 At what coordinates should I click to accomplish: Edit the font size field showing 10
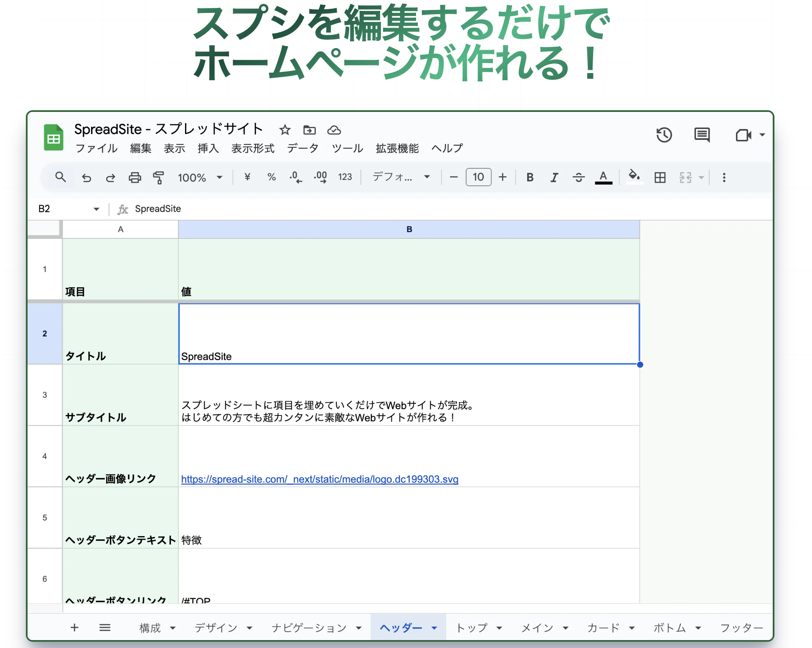tap(478, 177)
